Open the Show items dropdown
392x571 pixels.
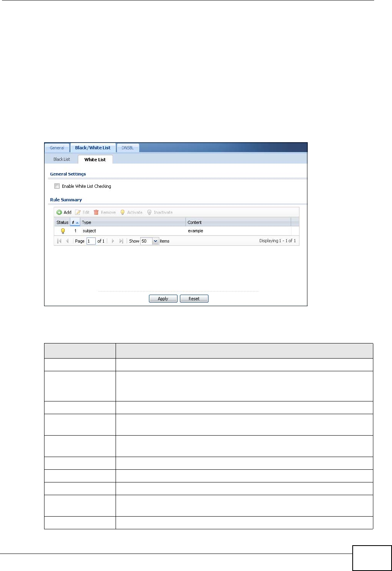[155, 241]
